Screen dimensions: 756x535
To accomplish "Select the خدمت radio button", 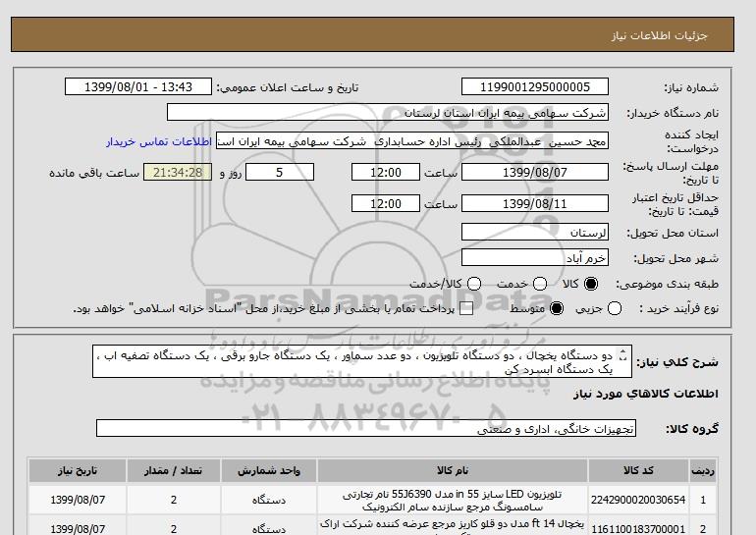I will pyautogui.click(x=540, y=284).
